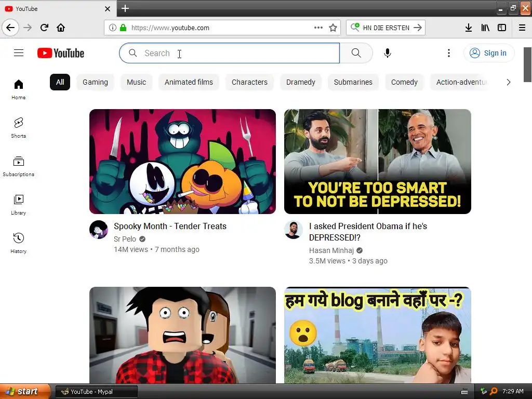Click inside the YouTube Search field
Viewport: 532px width, 399px height.
click(229, 53)
